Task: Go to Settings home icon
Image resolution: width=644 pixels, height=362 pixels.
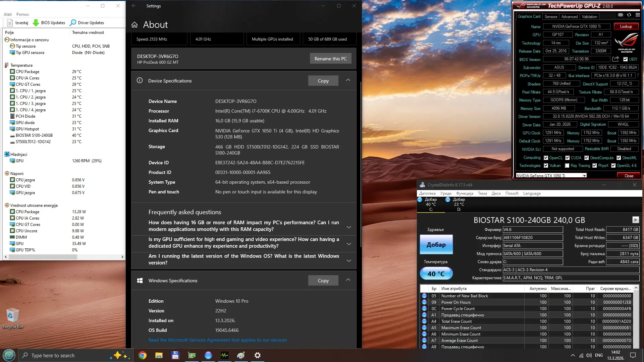Action: pos(135,25)
